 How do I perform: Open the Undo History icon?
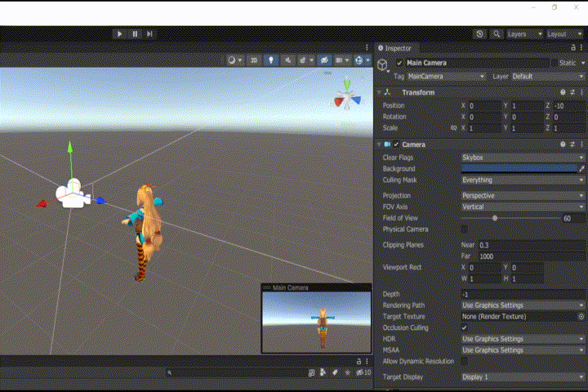tap(479, 34)
